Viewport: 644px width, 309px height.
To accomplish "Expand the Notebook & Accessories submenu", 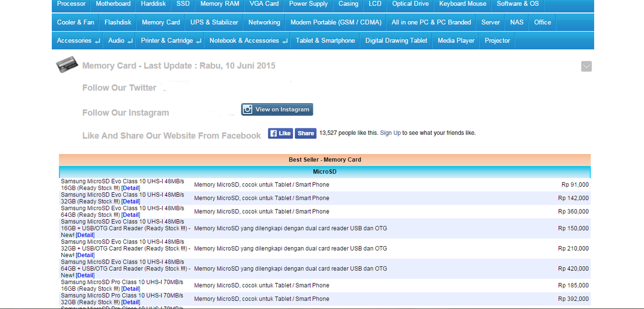I will click(248, 41).
